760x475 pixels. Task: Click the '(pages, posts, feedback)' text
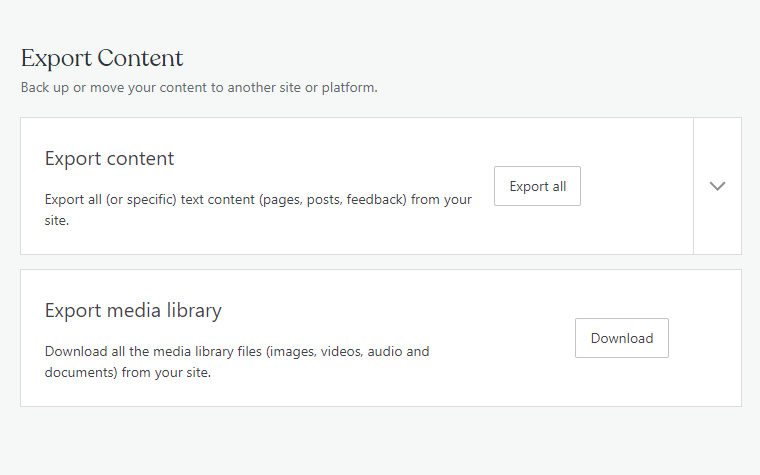333,200
